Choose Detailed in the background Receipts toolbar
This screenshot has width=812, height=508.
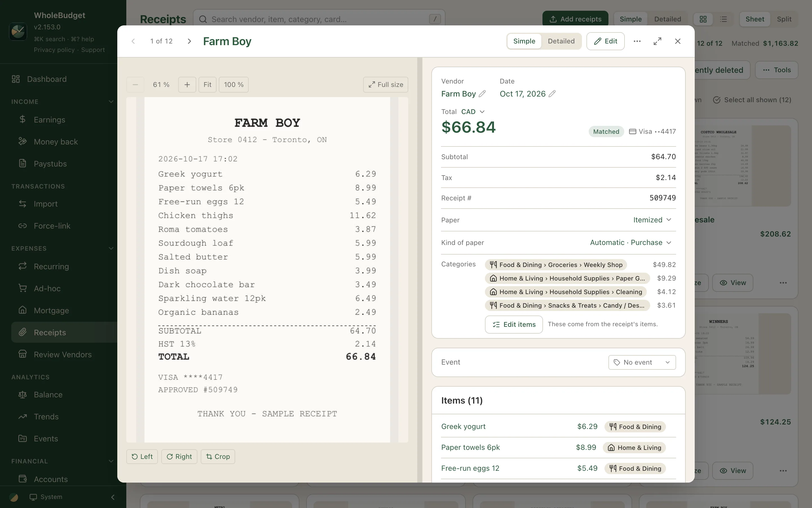pyautogui.click(x=667, y=19)
